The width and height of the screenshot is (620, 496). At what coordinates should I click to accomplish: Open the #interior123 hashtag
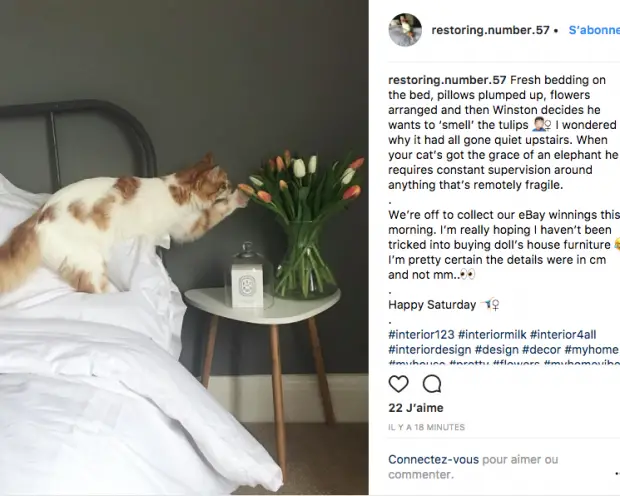422,335
